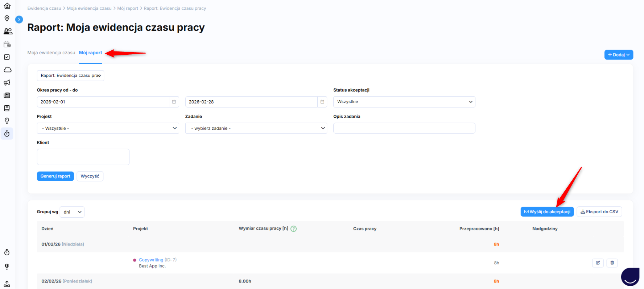The image size is (644, 289).
Task: Open the home icon in sidebar
Action: 7,6
